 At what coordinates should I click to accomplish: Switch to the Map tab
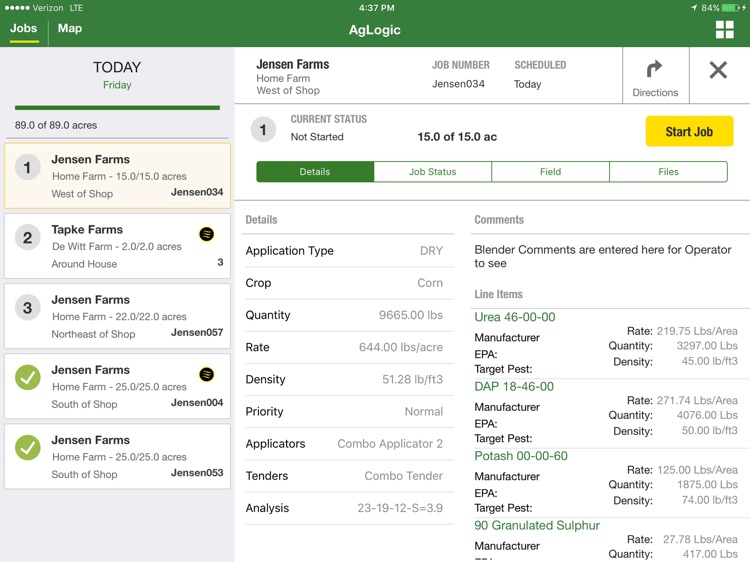(x=70, y=28)
